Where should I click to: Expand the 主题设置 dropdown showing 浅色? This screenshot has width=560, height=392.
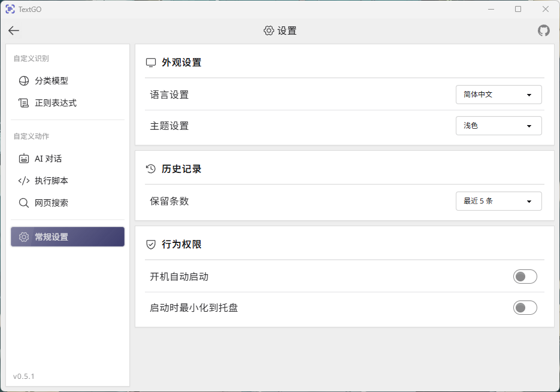498,126
